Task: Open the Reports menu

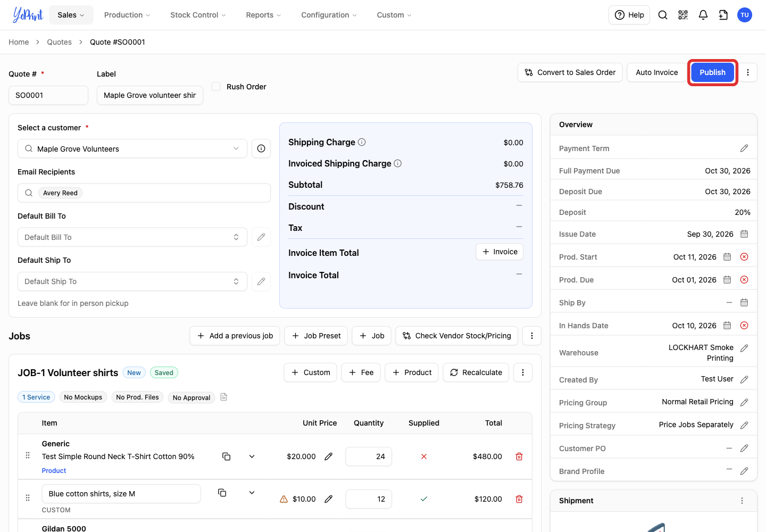Action: pyautogui.click(x=263, y=15)
